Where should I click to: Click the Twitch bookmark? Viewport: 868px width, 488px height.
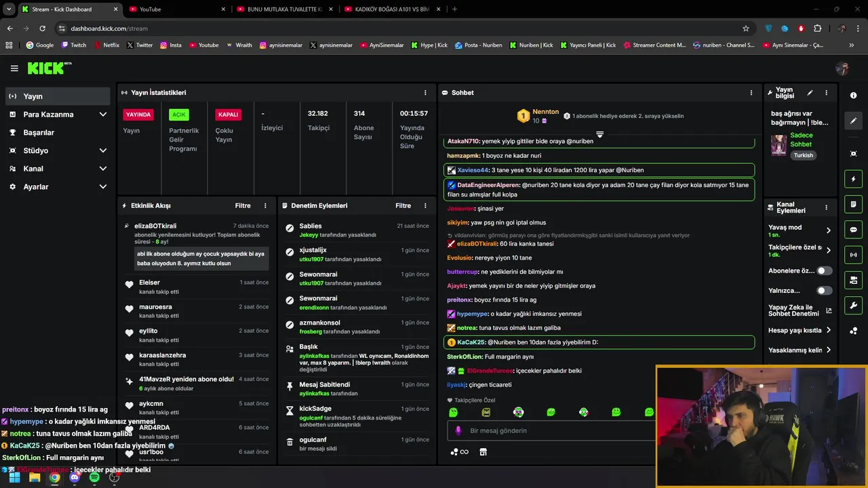coord(74,45)
